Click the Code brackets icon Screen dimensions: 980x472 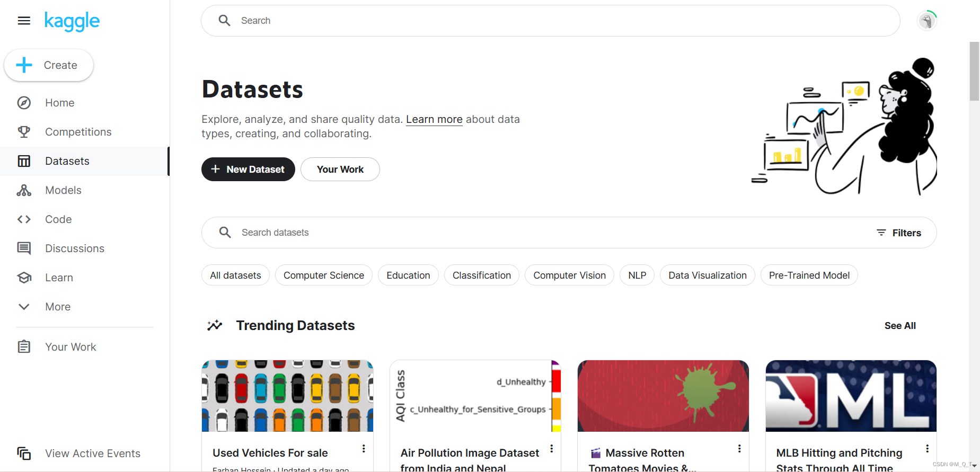coord(24,219)
